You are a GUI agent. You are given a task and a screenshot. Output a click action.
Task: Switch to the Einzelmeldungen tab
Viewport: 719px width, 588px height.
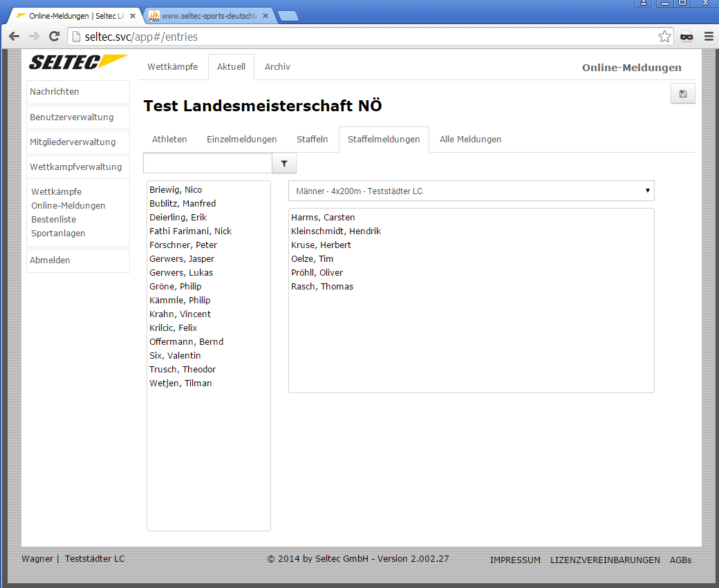pos(241,140)
